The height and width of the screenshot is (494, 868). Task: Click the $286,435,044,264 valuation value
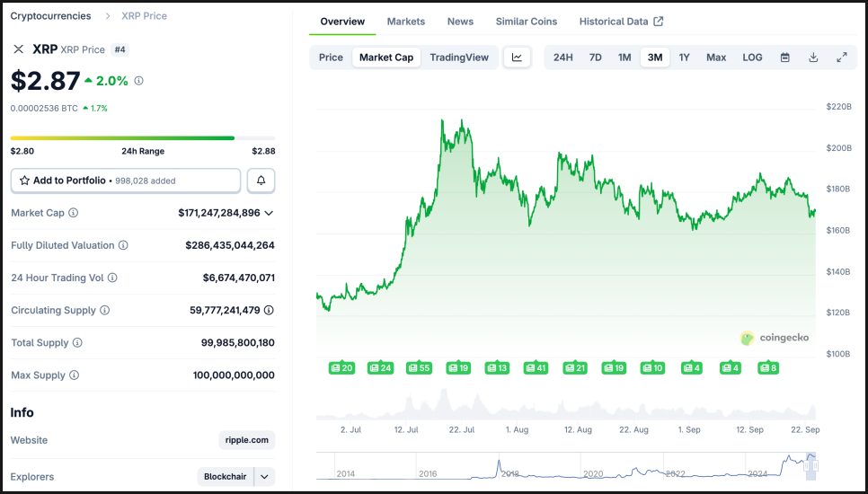tap(230, 245)
